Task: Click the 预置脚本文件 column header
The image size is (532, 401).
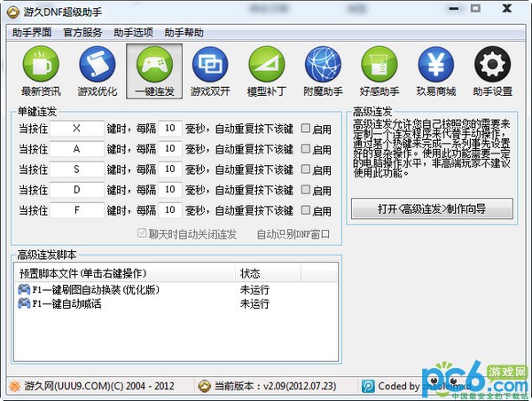Action: (125, 273)
